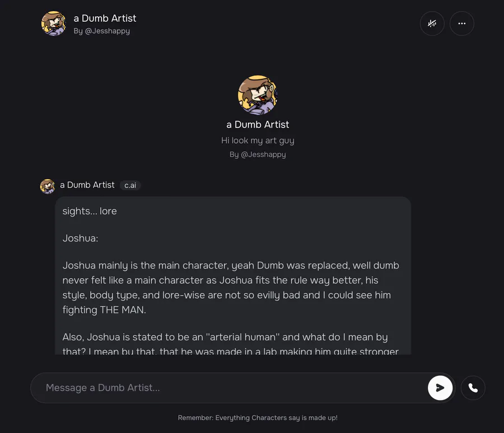Click the 'Everything Characters say is made up' disclaimer
Image resolution: width=504 pixels, height=433 pixels.
click(x=258, y=418)
